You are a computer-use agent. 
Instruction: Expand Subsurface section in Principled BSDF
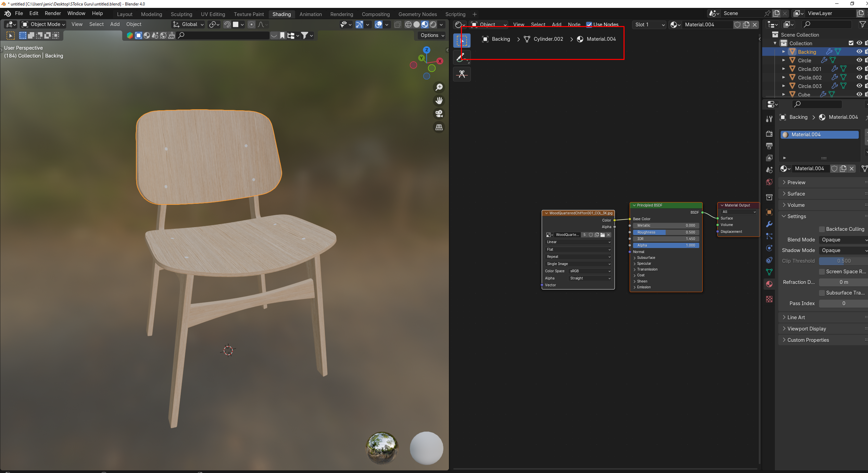pos(646,258)
